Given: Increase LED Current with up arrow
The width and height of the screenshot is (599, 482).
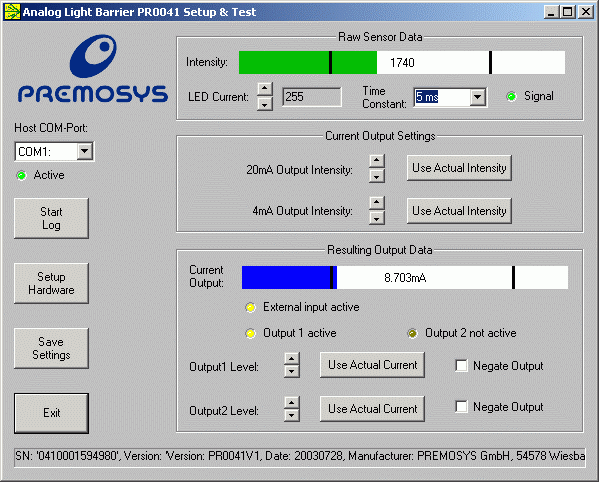Looking at the screenshot, I should (x=265, y=89).
